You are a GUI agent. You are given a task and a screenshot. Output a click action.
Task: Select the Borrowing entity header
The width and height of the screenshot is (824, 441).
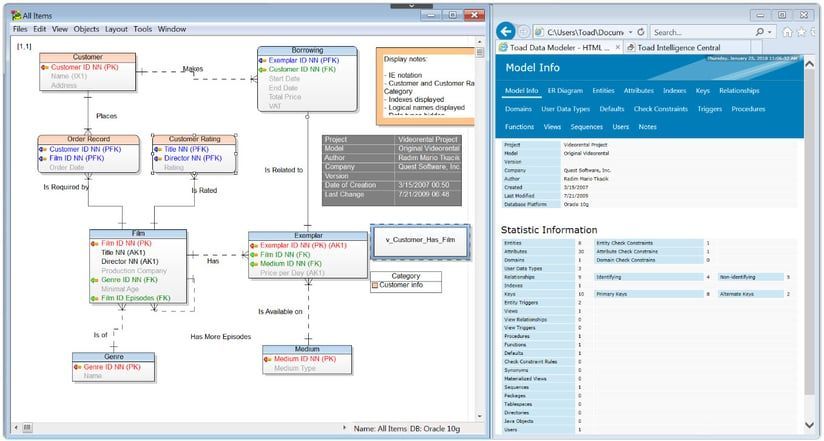point(307,50)
